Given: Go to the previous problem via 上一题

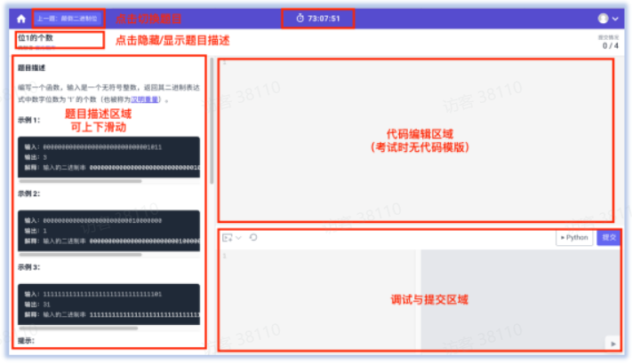Looking at the screenshot, I should coord(68,18).
